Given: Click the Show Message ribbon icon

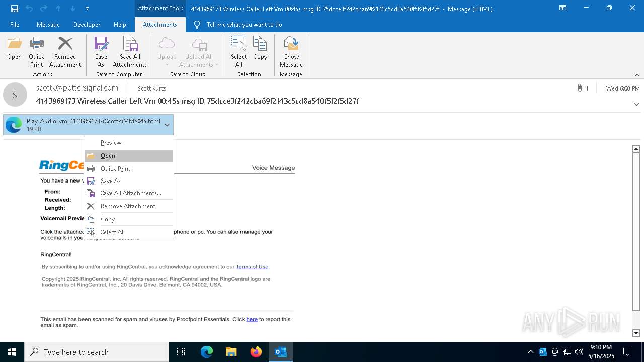Looking at the screenshot, I should click(291, 52).
